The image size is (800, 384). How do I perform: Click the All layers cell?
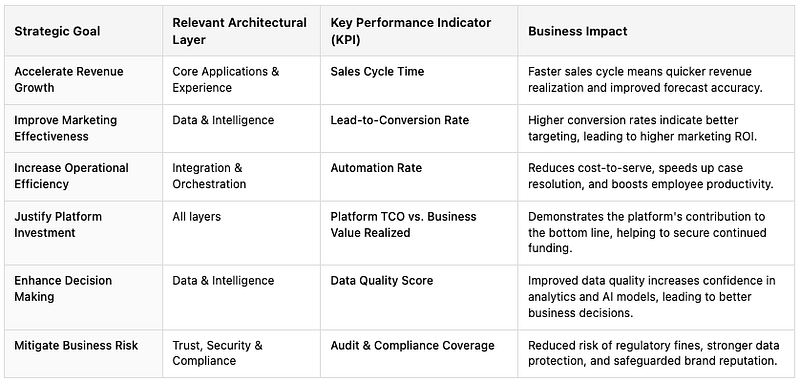pos(196,217)
